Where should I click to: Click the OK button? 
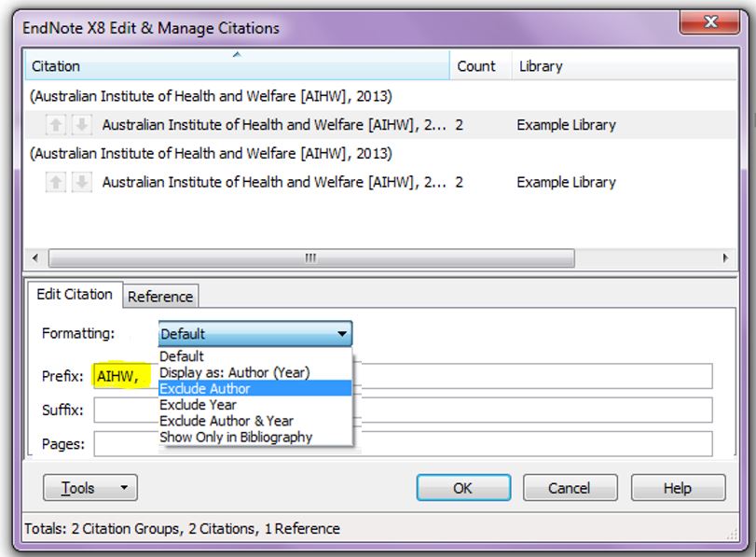463,488
